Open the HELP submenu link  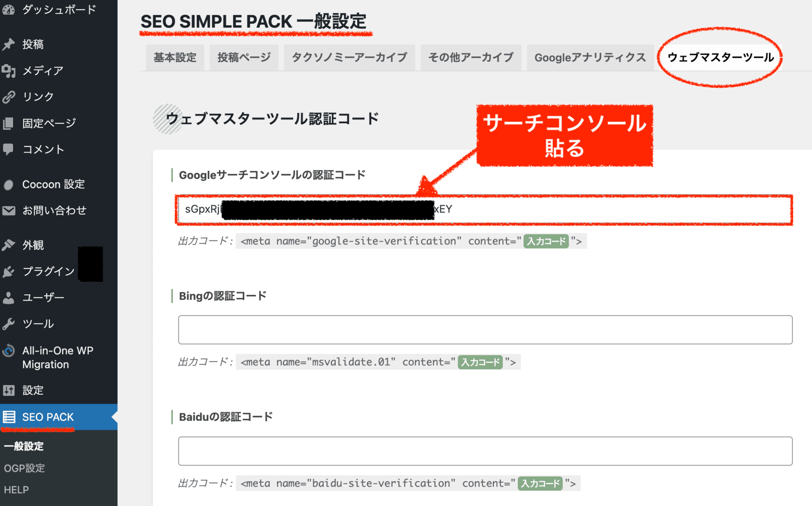pyautogui.click(x=16, y=489)
